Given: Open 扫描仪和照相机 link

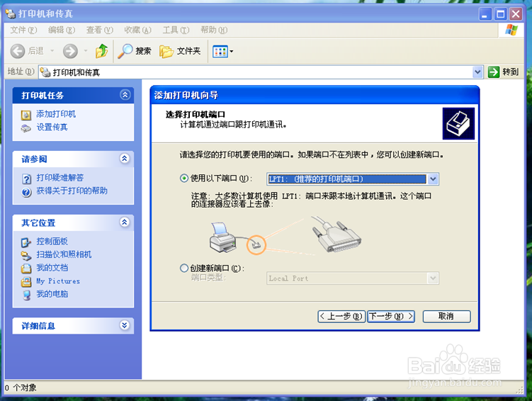Looking at the screenshot, I should (64, 254).
